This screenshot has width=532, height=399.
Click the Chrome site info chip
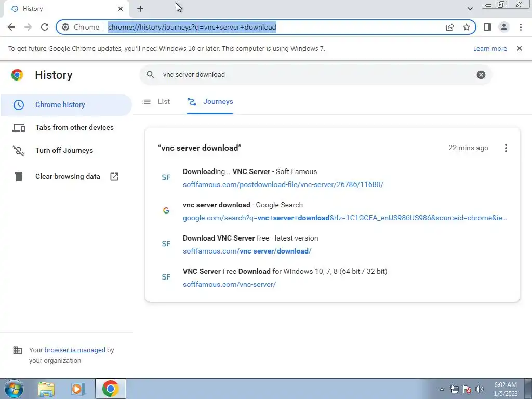[81, 27]
